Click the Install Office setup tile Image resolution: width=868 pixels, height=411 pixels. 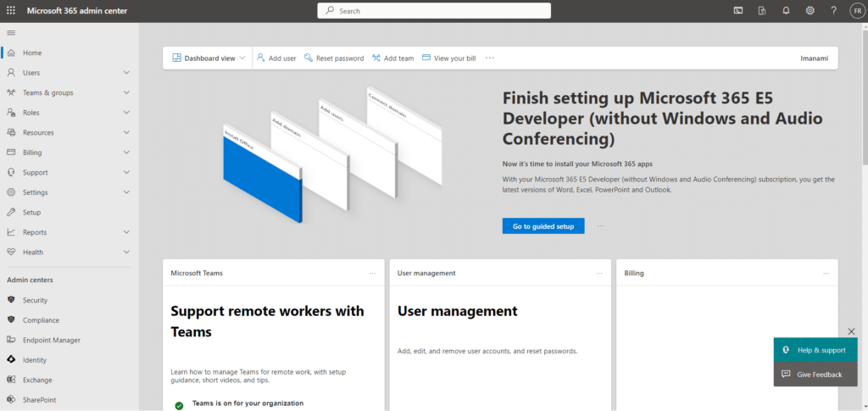pyautogui.click(x=263, y=174)
